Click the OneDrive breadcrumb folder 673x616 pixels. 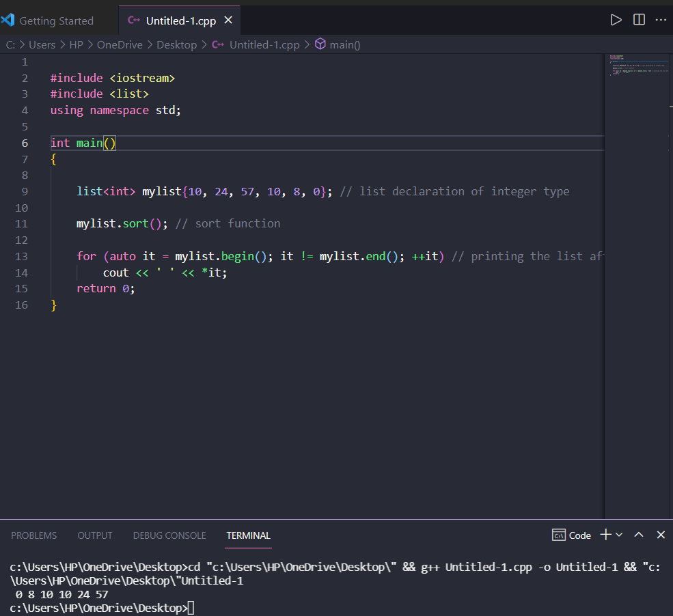click(120, 44)
